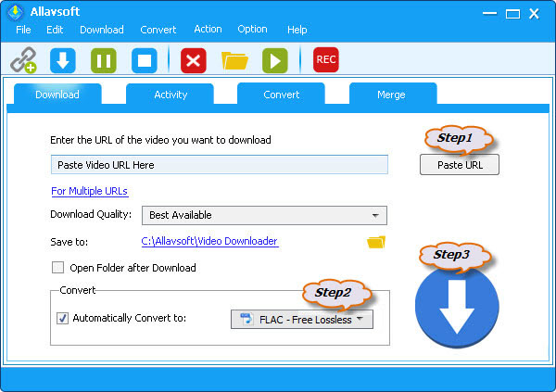556x392 pixels.
Task: Open the output folder from the toolbar
Action: coord(234,60)
